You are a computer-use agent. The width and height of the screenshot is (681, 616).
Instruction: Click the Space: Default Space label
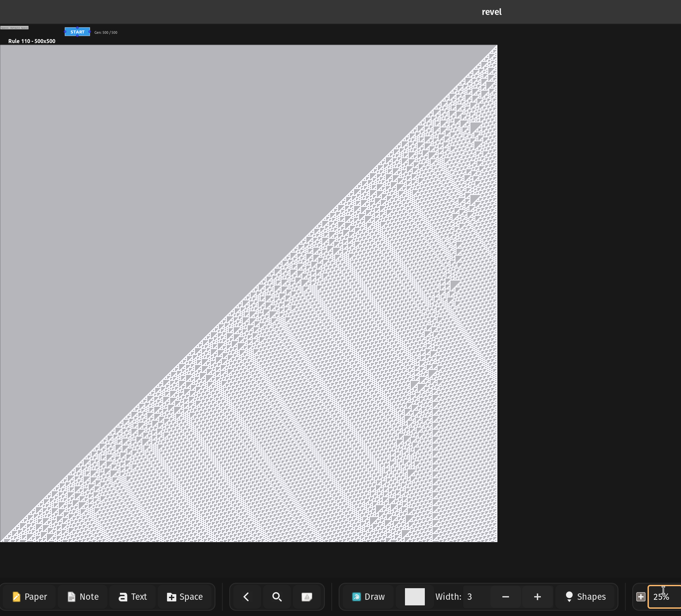point(14,28)
